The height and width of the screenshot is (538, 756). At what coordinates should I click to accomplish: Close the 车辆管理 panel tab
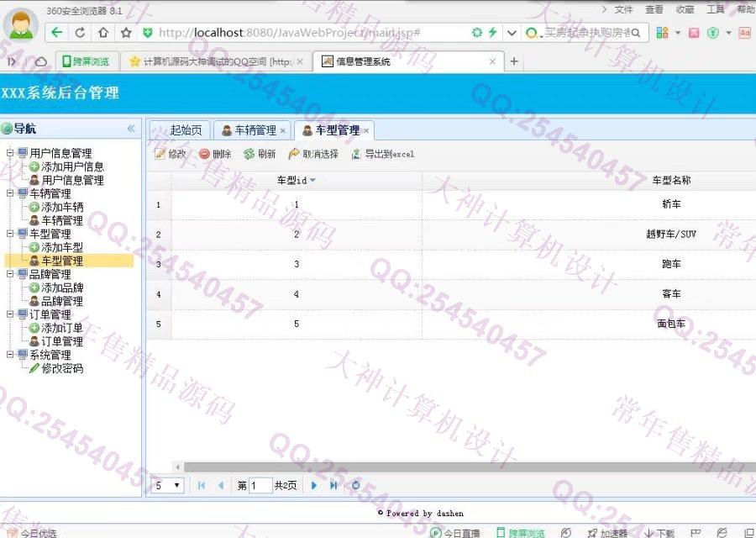click(x=282, y=131)
